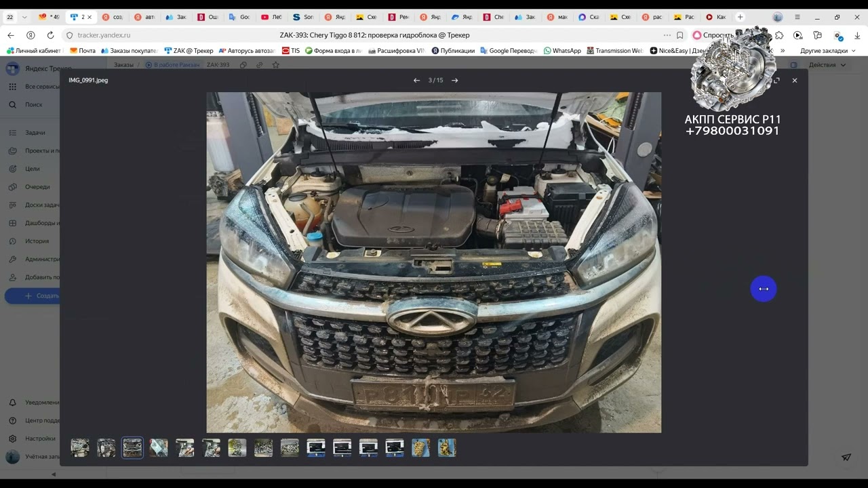Screen dimensions: 868x488
Task: Star the ZAK-393 issue as favorite
Action: [275, 65]
